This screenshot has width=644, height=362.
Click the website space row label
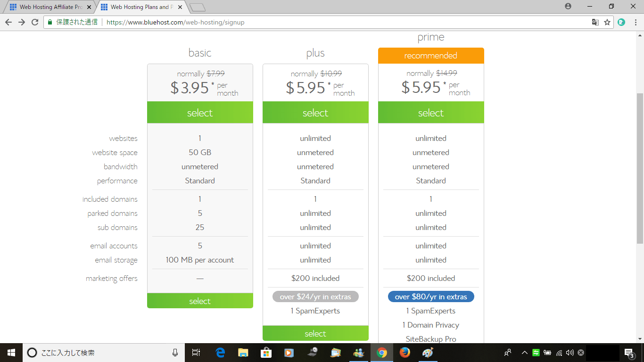click(x=115, y=152)
